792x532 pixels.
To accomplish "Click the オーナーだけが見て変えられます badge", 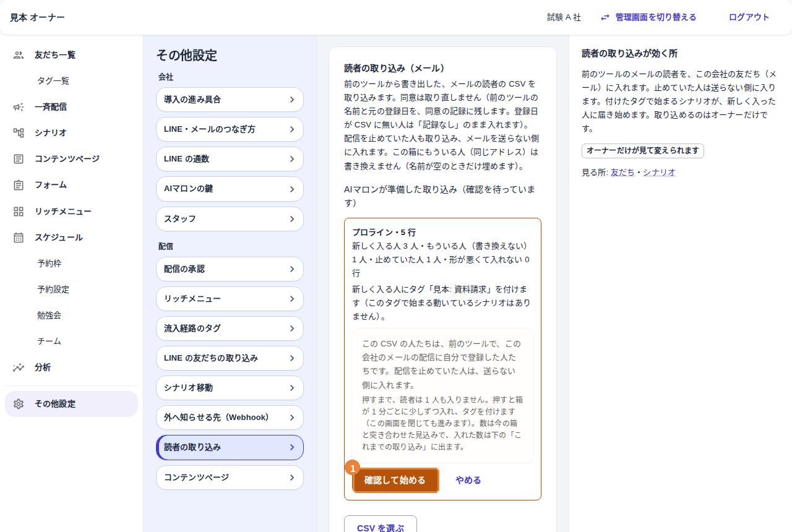I will (x=642, y=151).
